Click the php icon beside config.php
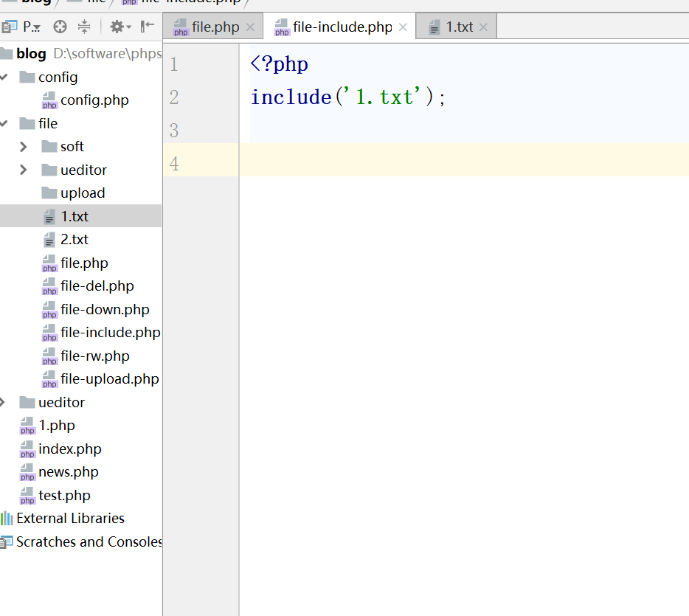The height and width of the screenshot is (616, 689). (x=49, y=100)
